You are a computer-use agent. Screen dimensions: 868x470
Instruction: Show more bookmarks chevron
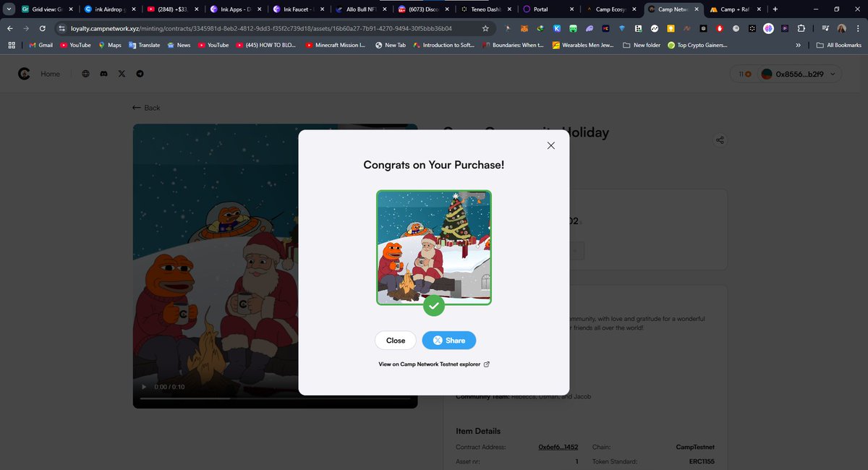799,45
